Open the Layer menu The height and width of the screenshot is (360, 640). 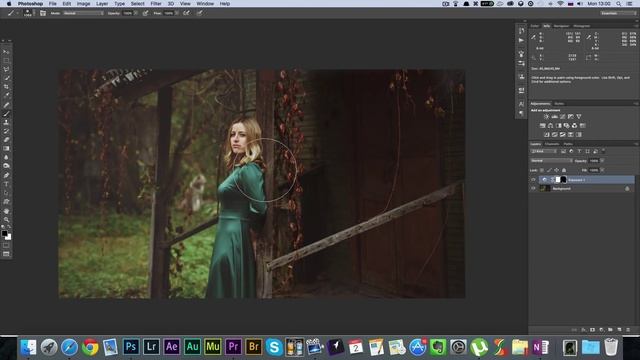(102, 4)
